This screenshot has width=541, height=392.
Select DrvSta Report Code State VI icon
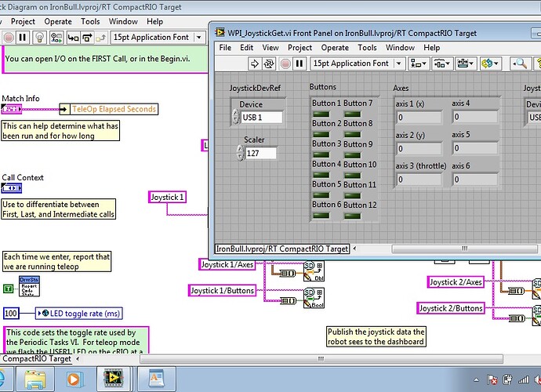coord(29,286)
